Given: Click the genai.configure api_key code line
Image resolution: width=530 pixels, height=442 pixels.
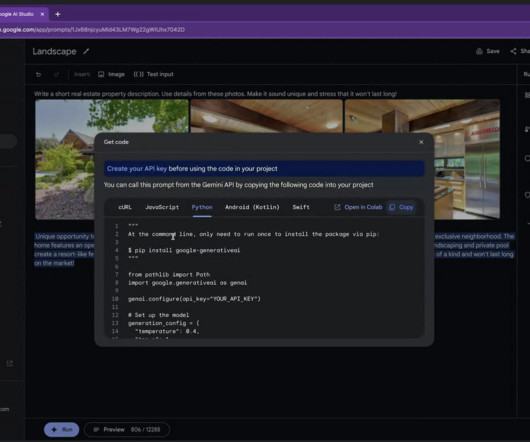Looking at the screenshot, I should [194, 299].
